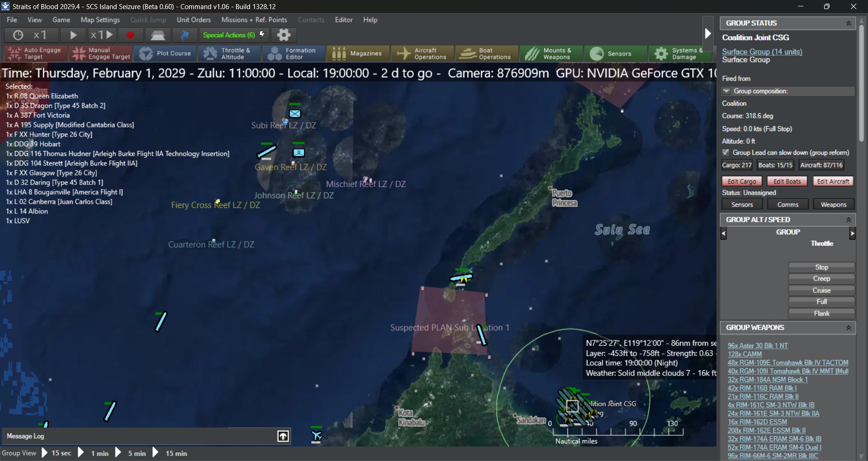
Task: Click the Comms button
Action: click(x=788, y=205)
